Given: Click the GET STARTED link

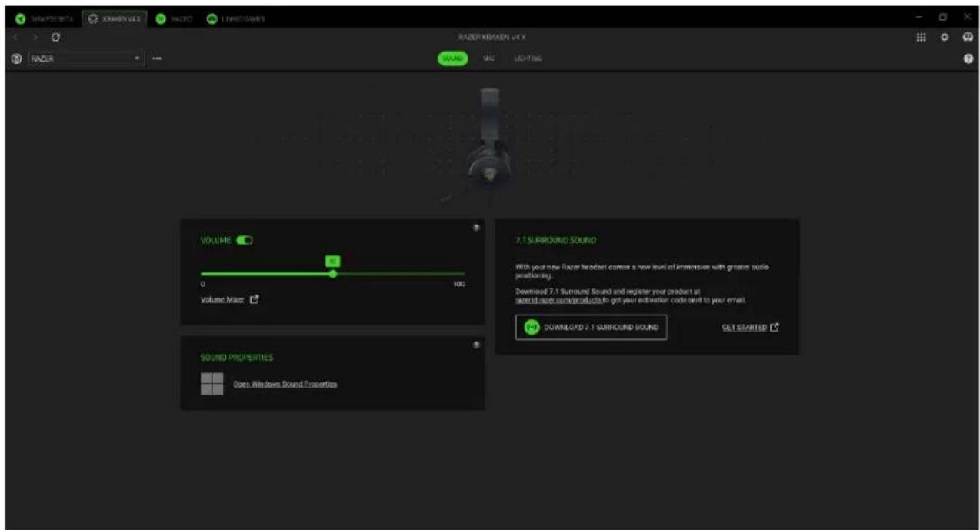Looking at the screenshot, I should pyautogui.click(x=744, y=327).
